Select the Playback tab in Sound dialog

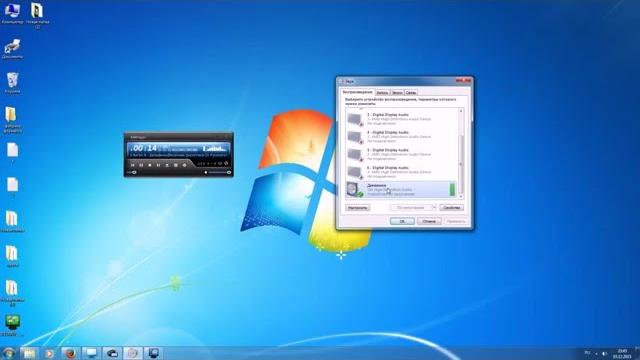tap(358, 92)
